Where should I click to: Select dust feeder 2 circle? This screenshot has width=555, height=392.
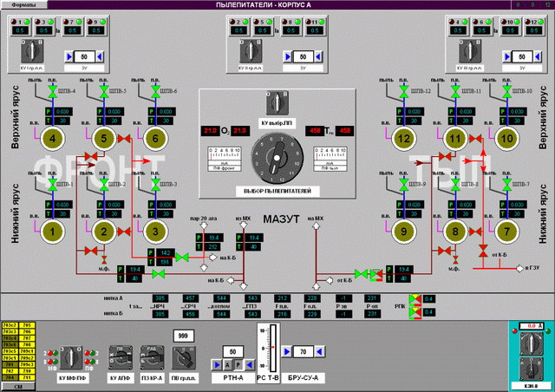click(104, 232)
